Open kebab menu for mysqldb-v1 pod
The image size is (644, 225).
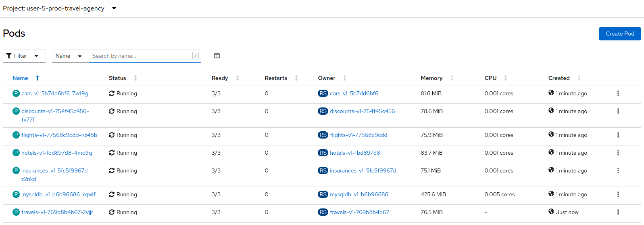pyautogui.click(x=618, y=194)
